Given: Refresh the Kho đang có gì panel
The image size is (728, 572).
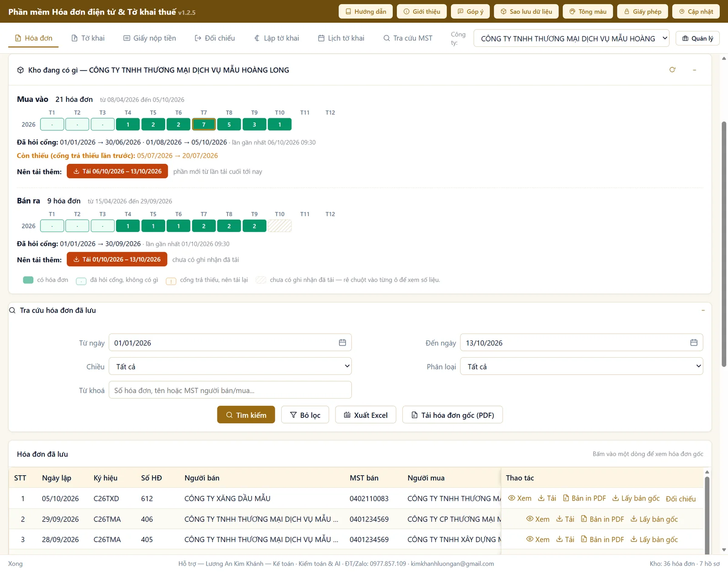Looking at the screenshot, I should click(672, 70).
